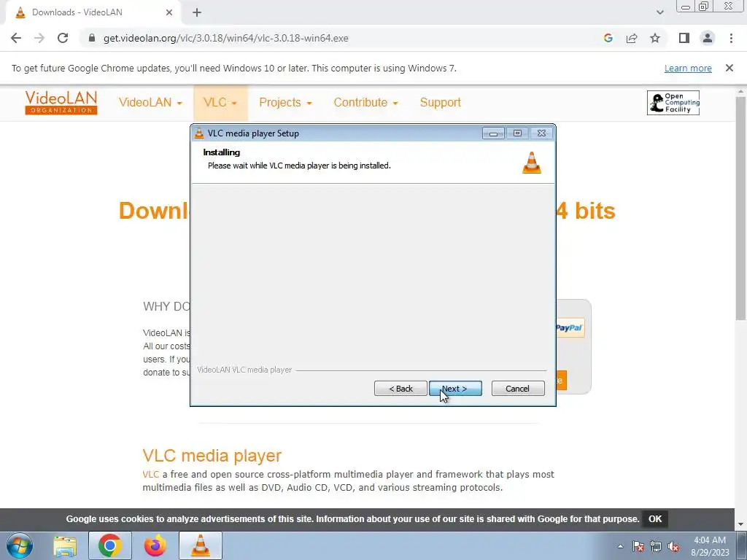Open a new tab with plus icon

[x=197, y=13]
